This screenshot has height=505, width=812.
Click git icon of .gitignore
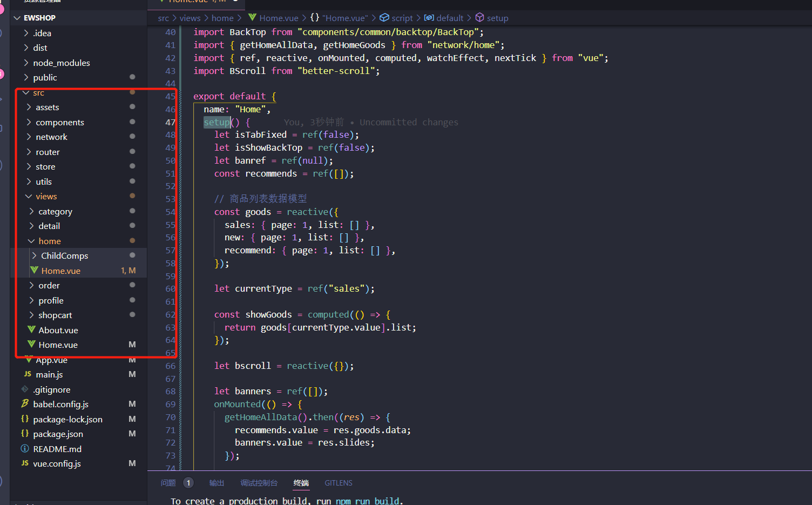tap(25, 389)
